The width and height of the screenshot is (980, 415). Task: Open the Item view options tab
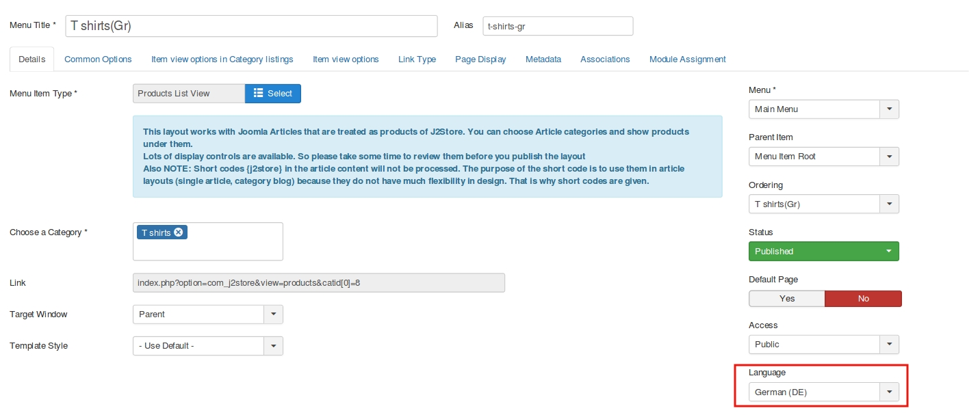(x=346, y=59)
